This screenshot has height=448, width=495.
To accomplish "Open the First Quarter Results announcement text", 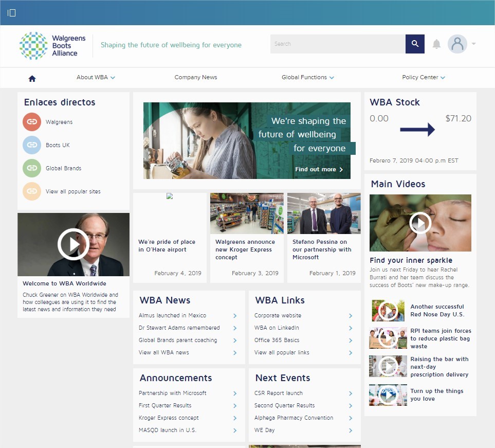I will pos(165,405).
